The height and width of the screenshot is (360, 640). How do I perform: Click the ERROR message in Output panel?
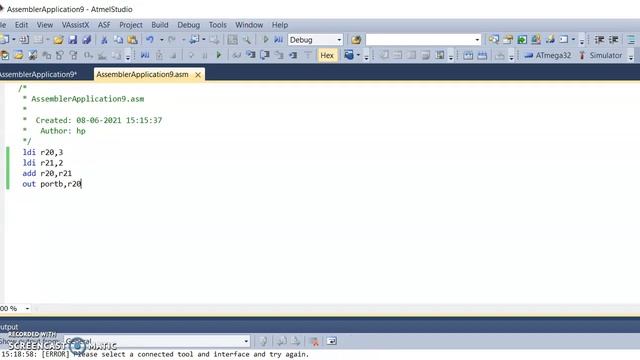[155, 354]
